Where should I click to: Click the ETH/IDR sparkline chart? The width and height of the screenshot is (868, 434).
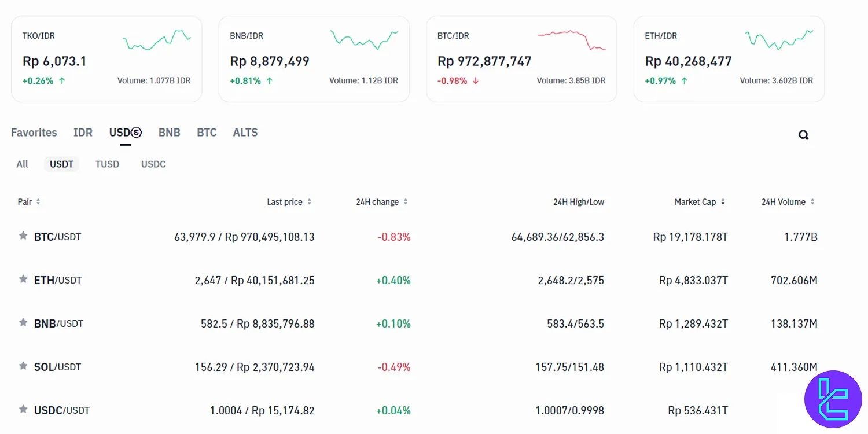point(779,40)
